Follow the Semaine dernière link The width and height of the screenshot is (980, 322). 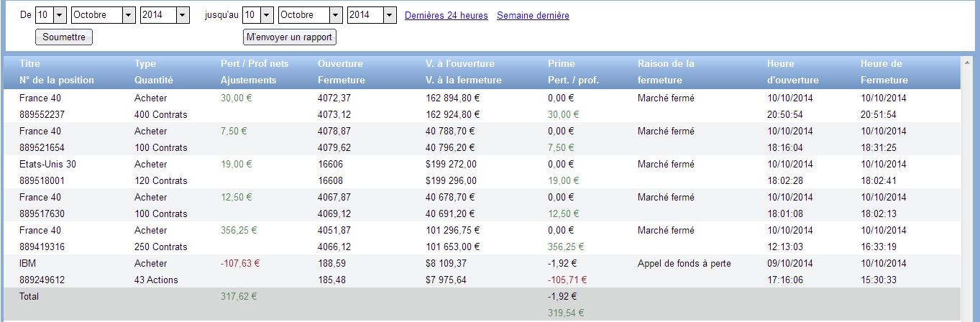pos(533,15)
